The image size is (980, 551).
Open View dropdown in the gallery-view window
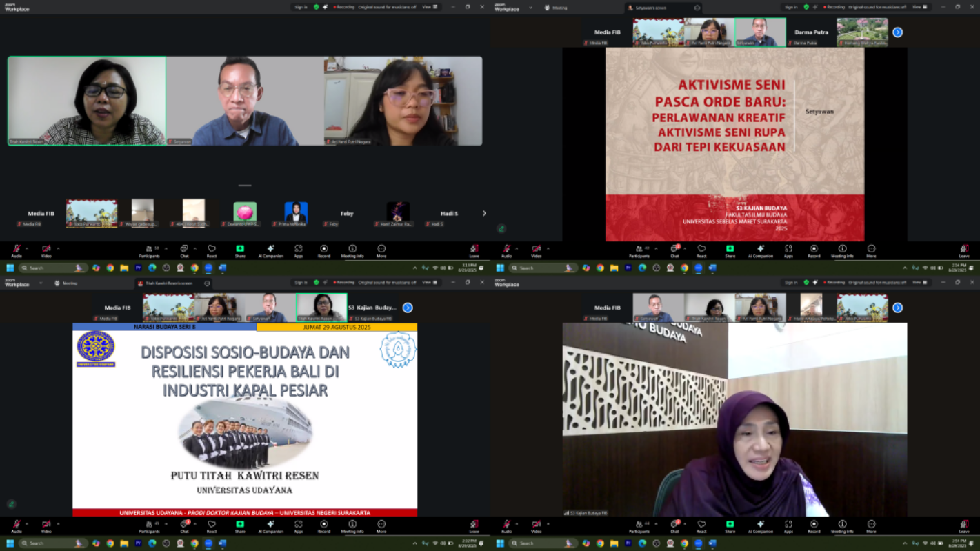(429, 7)
